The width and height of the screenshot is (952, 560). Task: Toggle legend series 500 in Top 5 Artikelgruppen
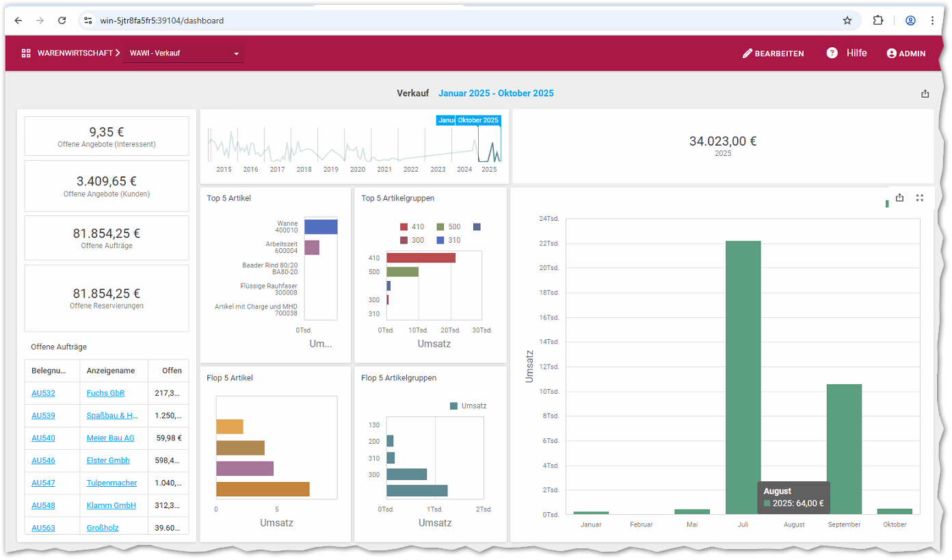click(447, 227)
